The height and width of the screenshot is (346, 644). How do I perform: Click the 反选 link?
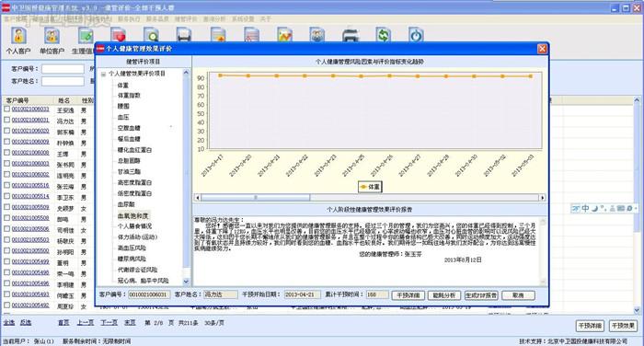[26, 323]
